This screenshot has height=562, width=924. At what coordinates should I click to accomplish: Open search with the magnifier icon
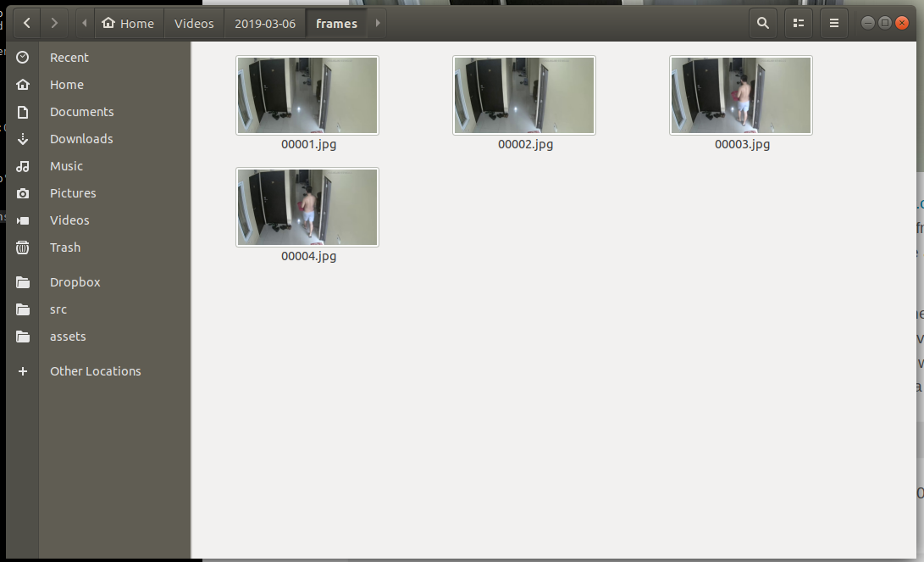point(763,24)
